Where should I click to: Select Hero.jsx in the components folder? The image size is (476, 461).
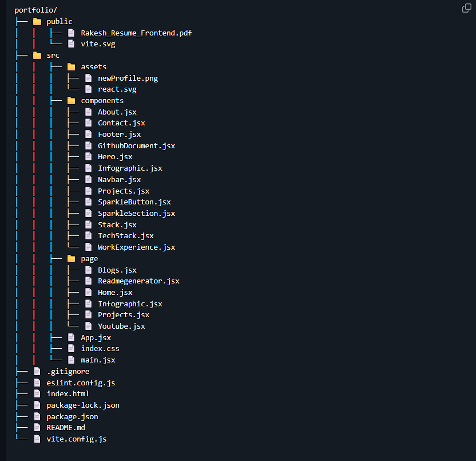[114, 156]
